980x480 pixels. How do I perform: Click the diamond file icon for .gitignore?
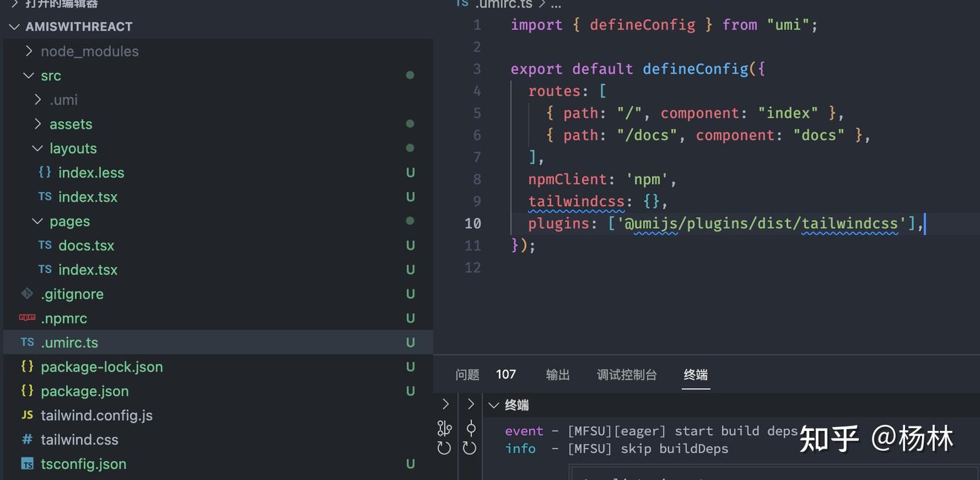tap(27, 293)
